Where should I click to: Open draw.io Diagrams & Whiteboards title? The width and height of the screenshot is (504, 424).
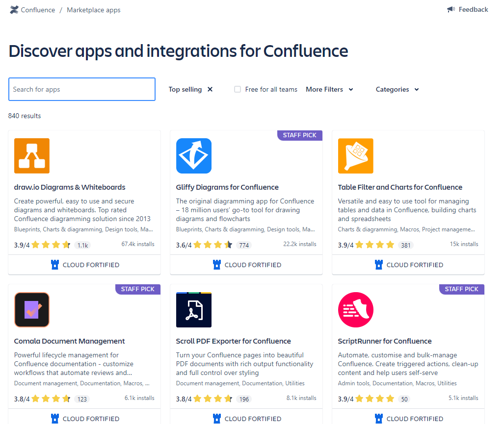[x=70, y=187]
